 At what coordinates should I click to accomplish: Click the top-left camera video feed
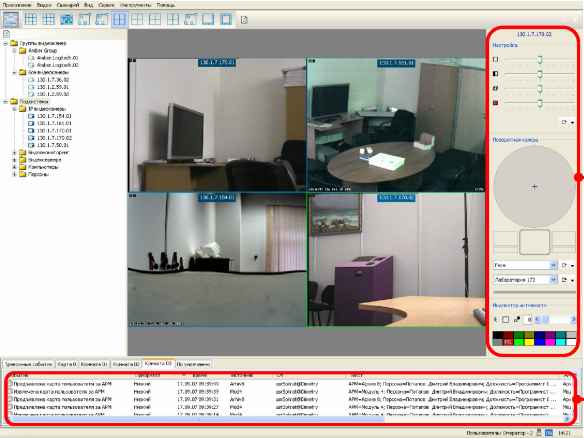click(217, 125)
